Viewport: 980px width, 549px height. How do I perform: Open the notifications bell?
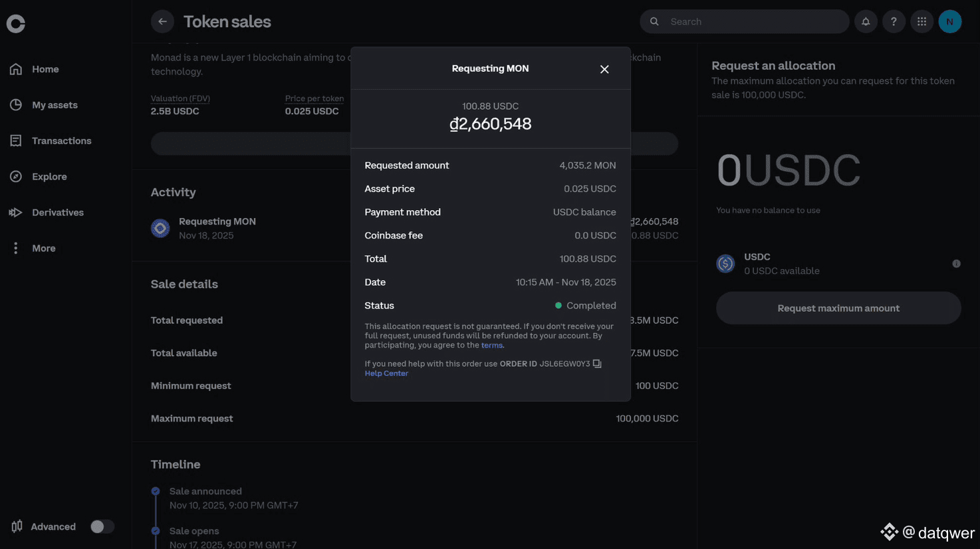tap(866, 21)
